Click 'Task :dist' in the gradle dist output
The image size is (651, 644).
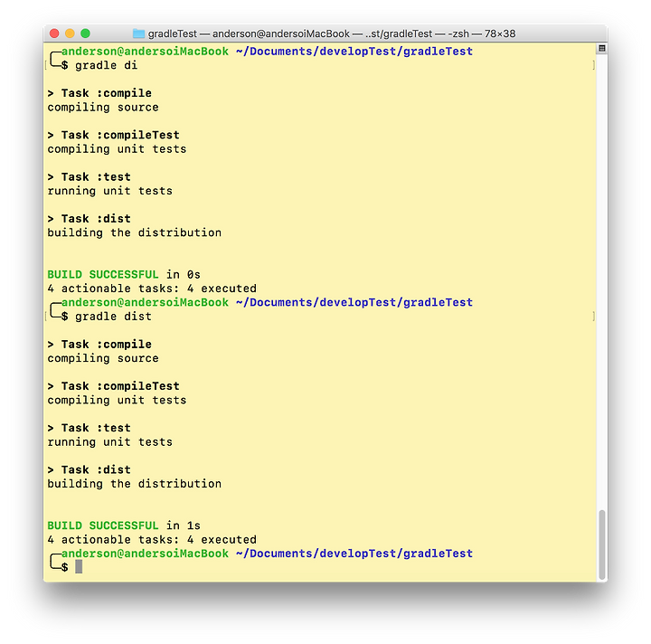point(96,470)
